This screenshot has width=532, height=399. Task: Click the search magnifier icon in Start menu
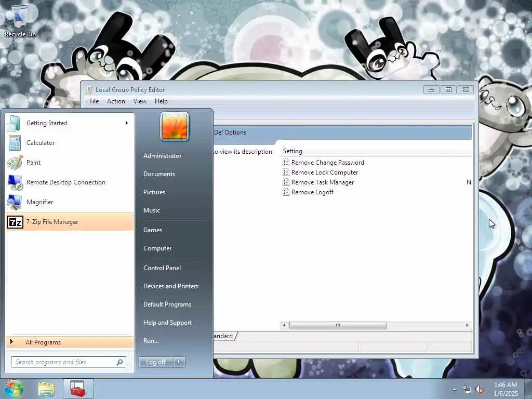coord(120,362)
